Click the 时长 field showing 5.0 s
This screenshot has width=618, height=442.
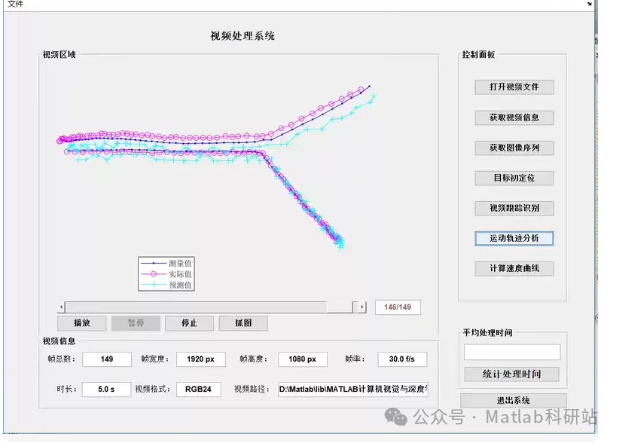(106, 389)
